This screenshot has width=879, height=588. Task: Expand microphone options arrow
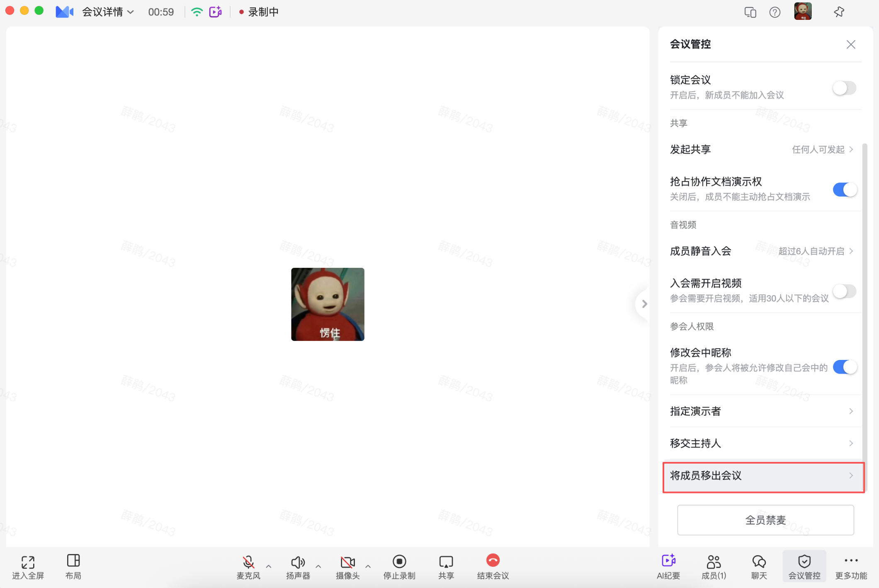tap(269, 566)
